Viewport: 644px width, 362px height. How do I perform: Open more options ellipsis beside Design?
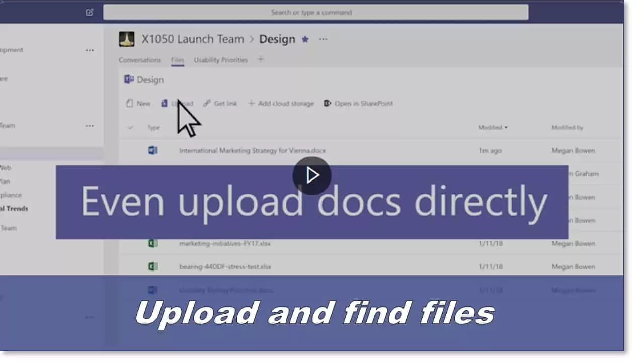[x=323, y=39]
